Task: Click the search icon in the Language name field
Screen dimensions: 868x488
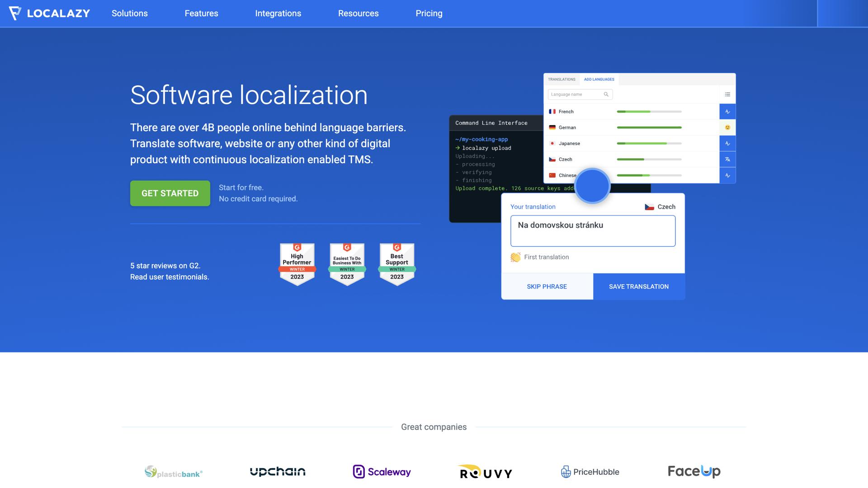Action: tap(606, 94)
